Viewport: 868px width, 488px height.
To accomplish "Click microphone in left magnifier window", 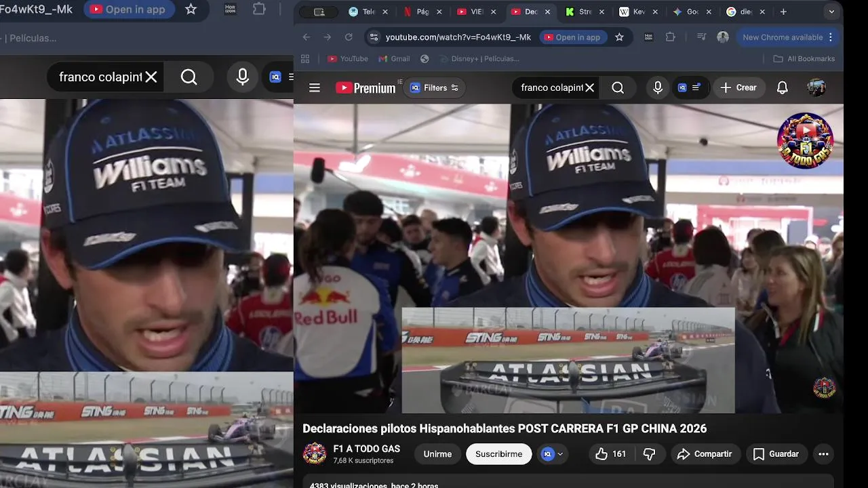I will point(243,77).
